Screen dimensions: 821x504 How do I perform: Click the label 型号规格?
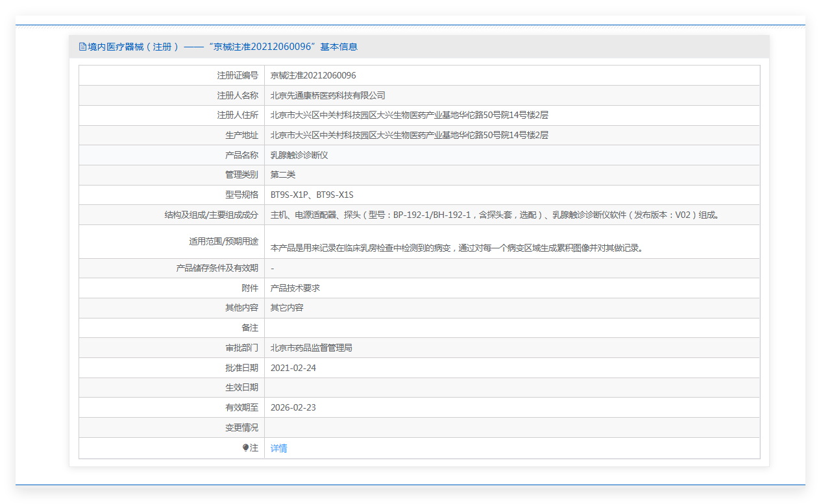coord(241,195)
